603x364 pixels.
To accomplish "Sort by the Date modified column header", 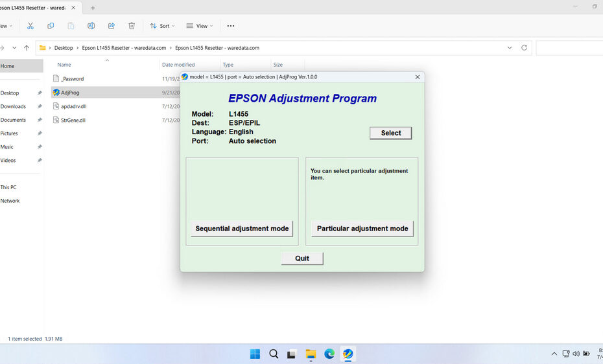I will tap(178, 65).
